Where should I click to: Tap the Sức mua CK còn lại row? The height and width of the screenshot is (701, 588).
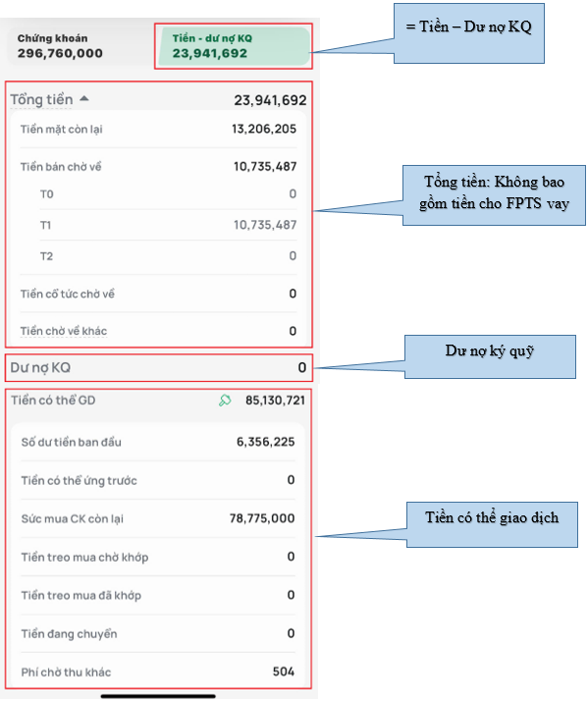click(x=158, y=518)
